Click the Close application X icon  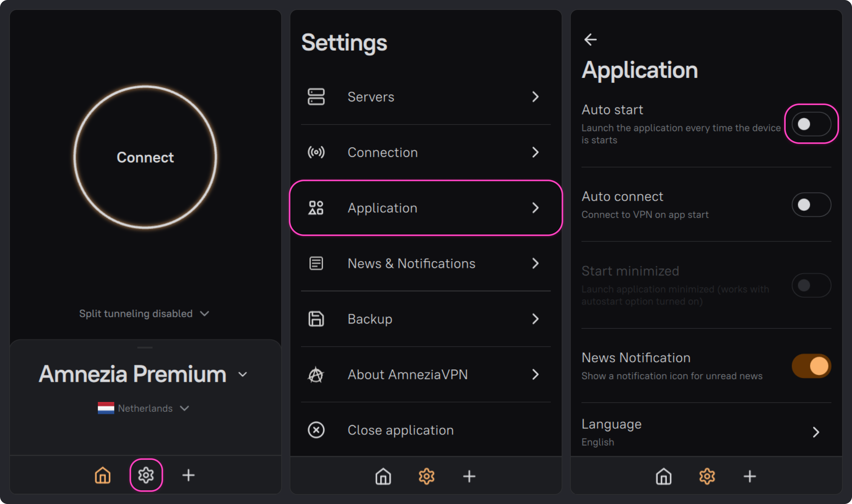pyautogui.click(x=316, y=430)
